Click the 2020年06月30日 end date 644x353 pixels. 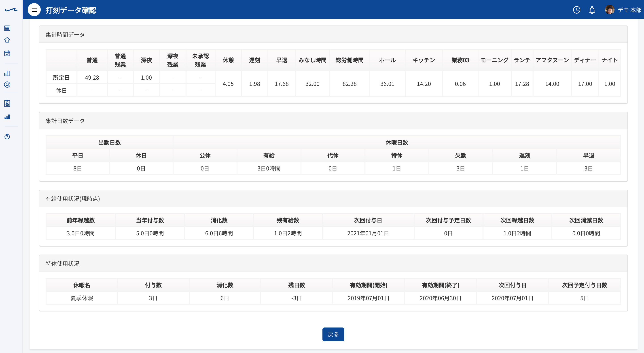pyautogui.click(x=441, y=298)
